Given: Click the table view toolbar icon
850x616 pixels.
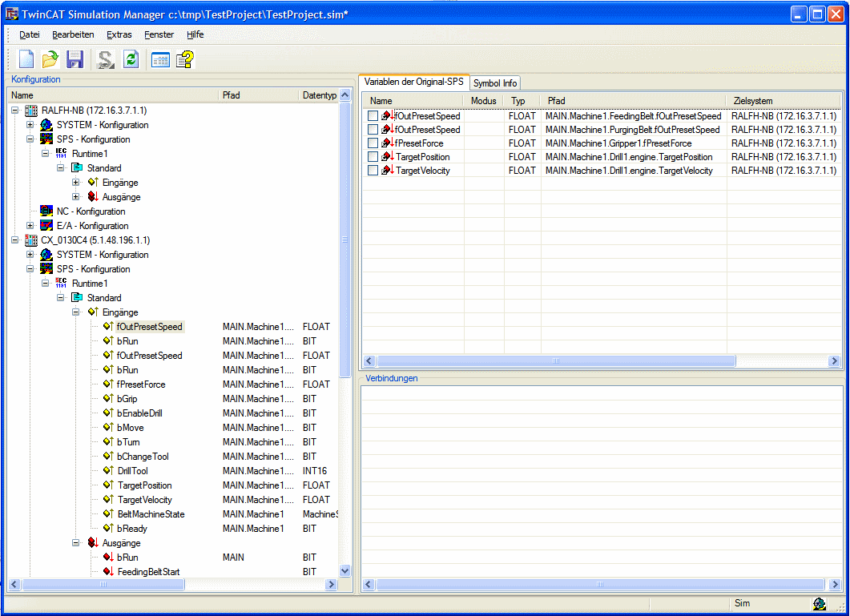Looking at the screenshot, I should tap(160, 59).
